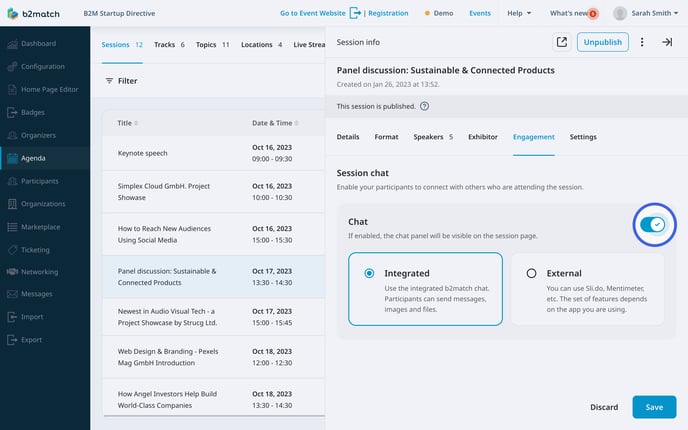The height and width of the screenshot is (430, 688).
Task: Open the Speakers tab
Action: (x=433, y=137)
